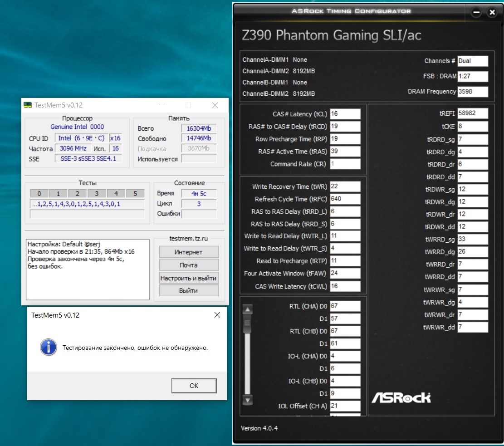Close the ASRock Timing Configurator window

[492, 13]
